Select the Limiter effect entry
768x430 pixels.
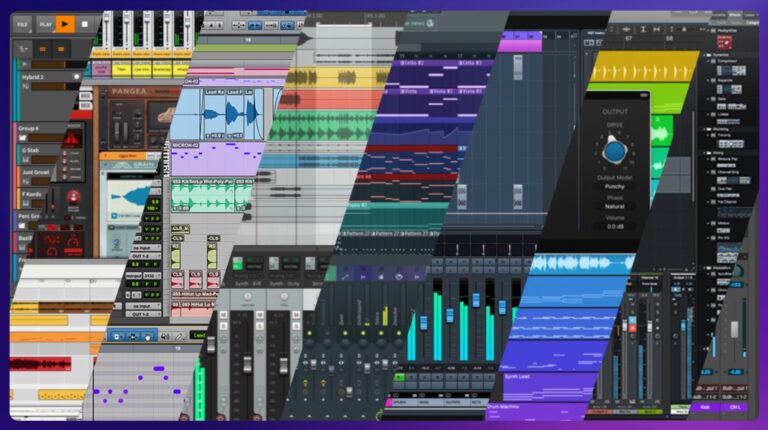(x=722, y=115)
